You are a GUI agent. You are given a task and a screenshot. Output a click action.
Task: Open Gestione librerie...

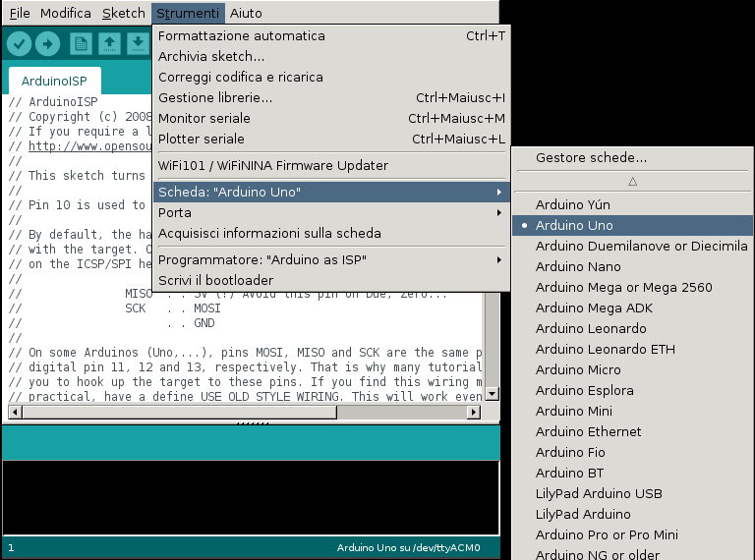pos(331,98)
